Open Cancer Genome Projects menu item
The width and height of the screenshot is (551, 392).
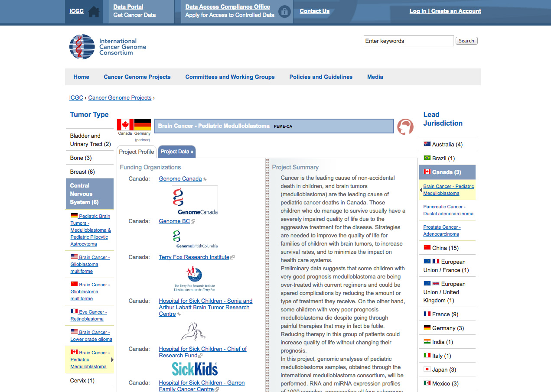pos(137,77)
